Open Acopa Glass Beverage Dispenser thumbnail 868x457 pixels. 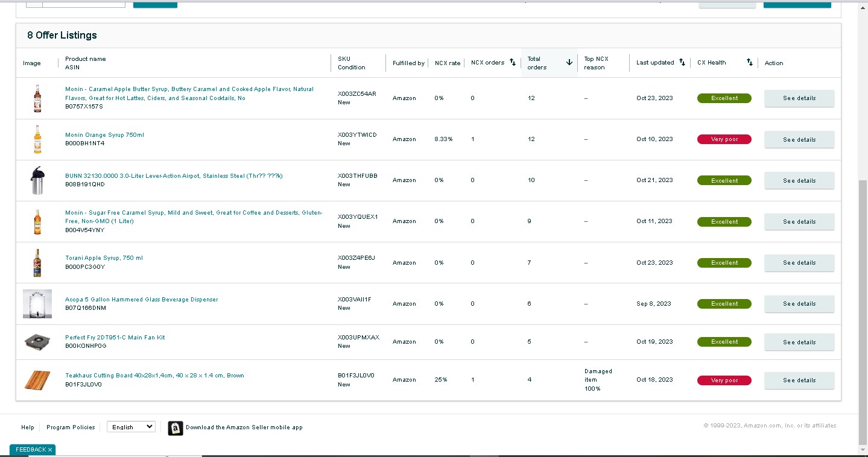pyautogui.click(x=37, y=304)
